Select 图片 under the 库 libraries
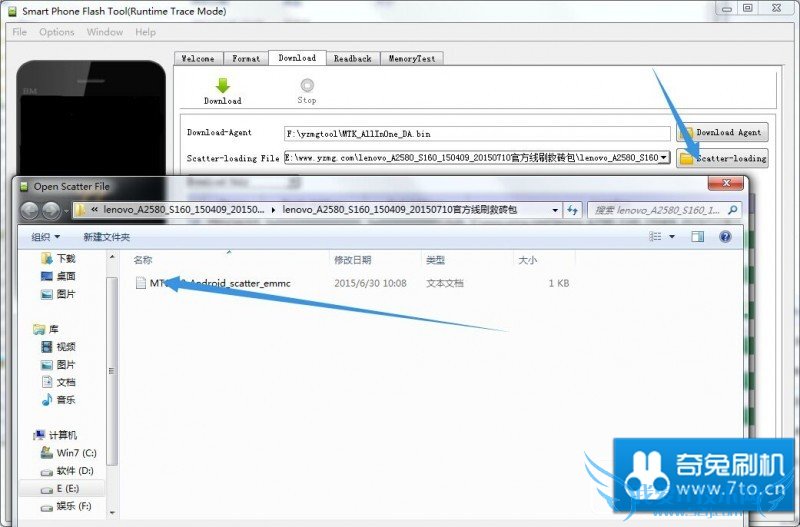 [58, 365]
